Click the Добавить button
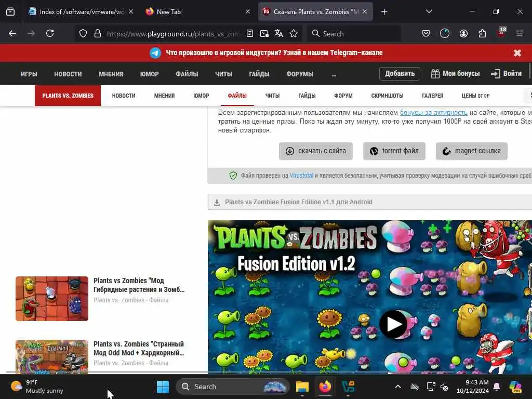 pos(400,74)
